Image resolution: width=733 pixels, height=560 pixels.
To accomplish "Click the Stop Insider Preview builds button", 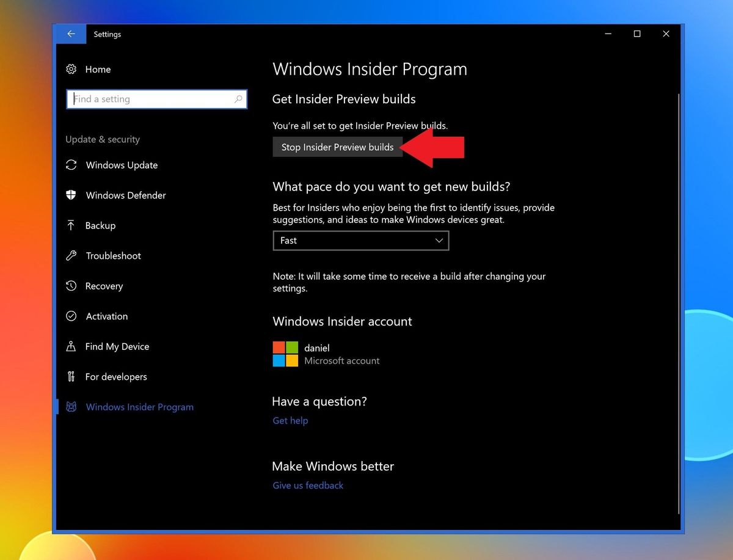I will (x=337, y=147).
